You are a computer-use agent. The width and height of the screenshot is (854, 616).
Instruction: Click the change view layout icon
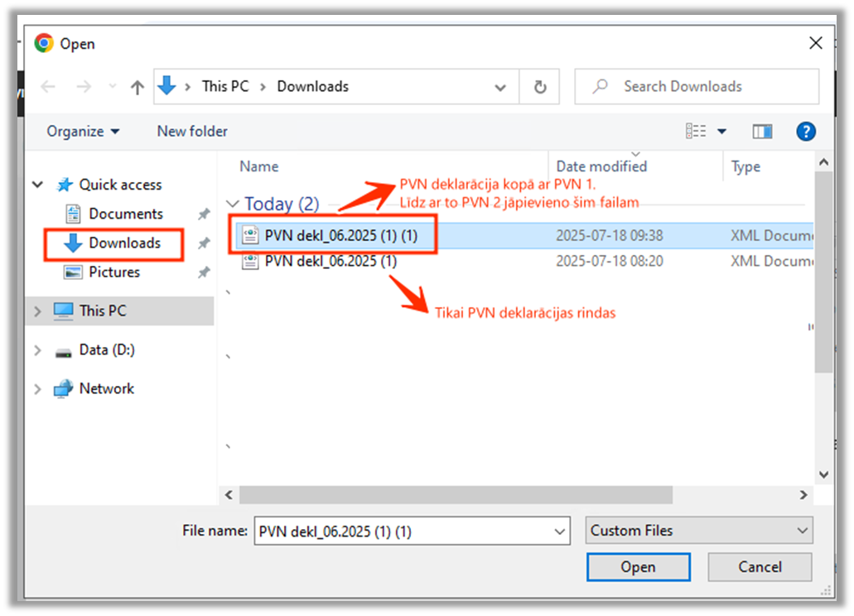point(696,132)
